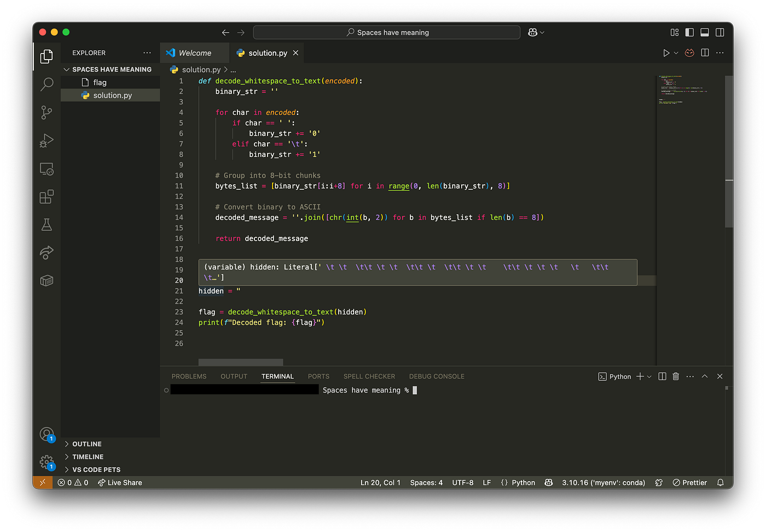Run the Python file with the play icon

point(665,52)
